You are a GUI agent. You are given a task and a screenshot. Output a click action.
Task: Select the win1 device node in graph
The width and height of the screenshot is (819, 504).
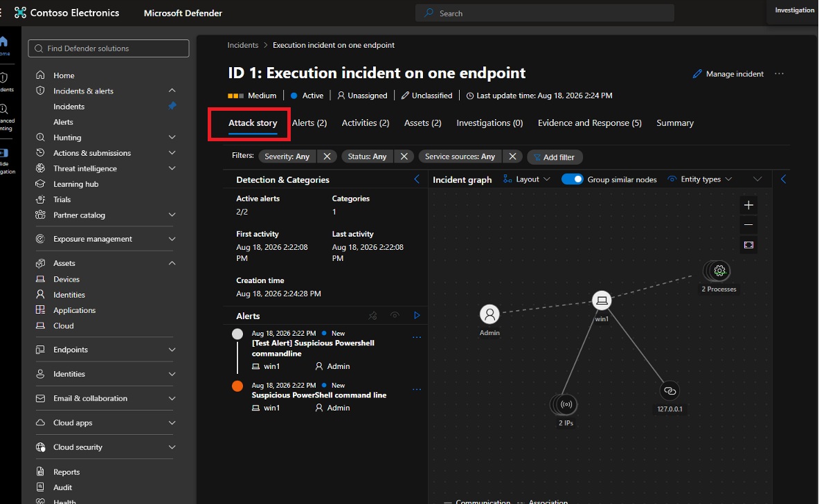(602, 300)
